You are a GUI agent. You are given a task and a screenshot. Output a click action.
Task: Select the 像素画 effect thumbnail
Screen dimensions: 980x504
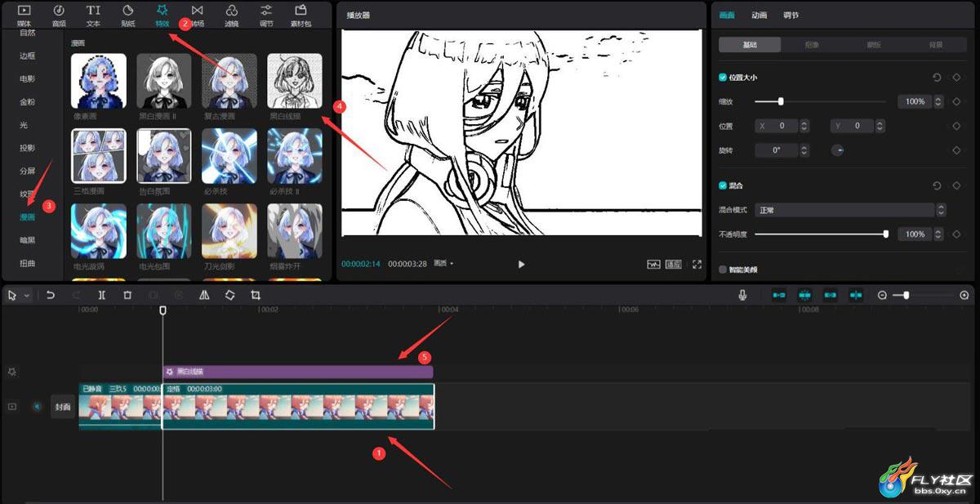[99, 82]
